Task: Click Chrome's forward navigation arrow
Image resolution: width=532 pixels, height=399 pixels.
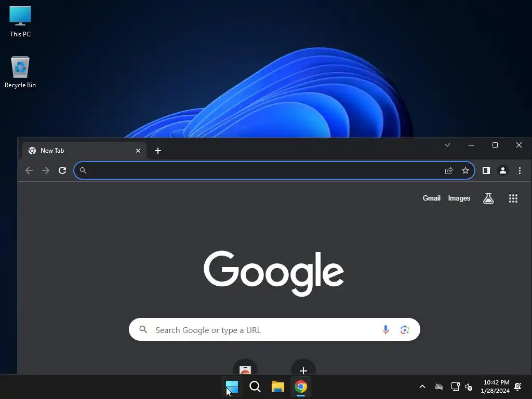Action: coord(46,170)
